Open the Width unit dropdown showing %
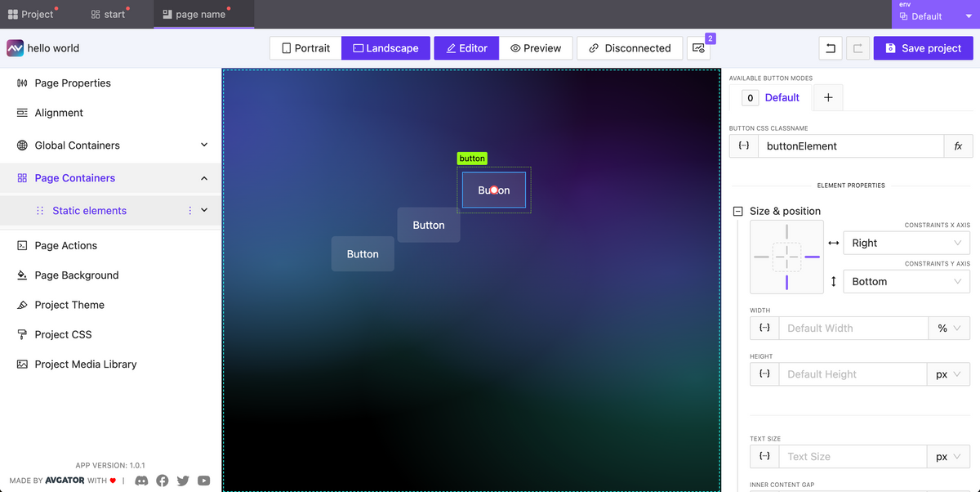980x492 pixels. pos(949,328)
